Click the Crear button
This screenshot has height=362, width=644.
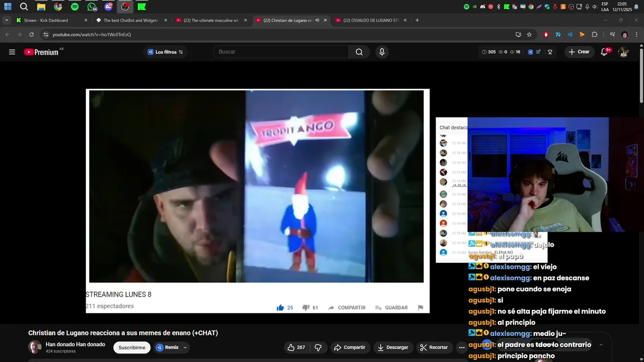point(579,52)
